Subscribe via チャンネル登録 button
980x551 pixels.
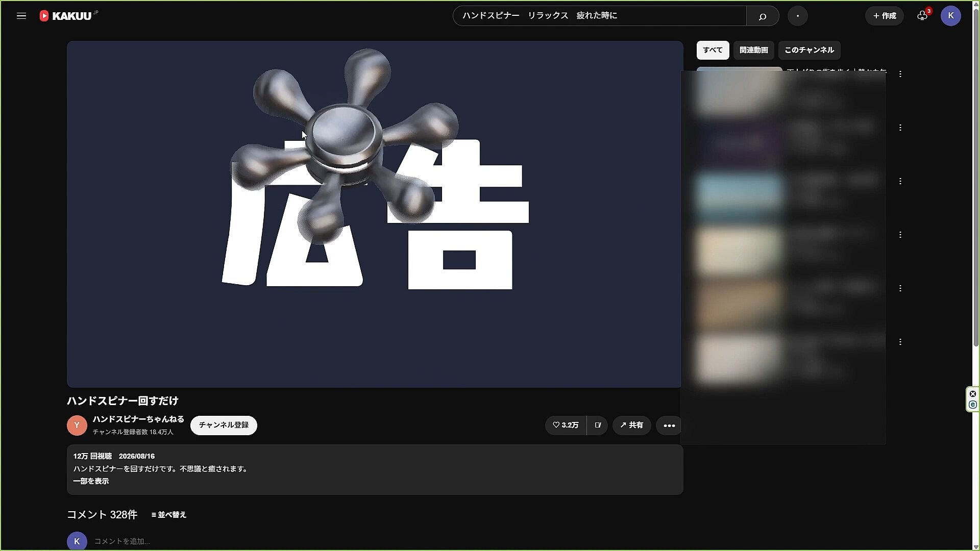(224, 425)
